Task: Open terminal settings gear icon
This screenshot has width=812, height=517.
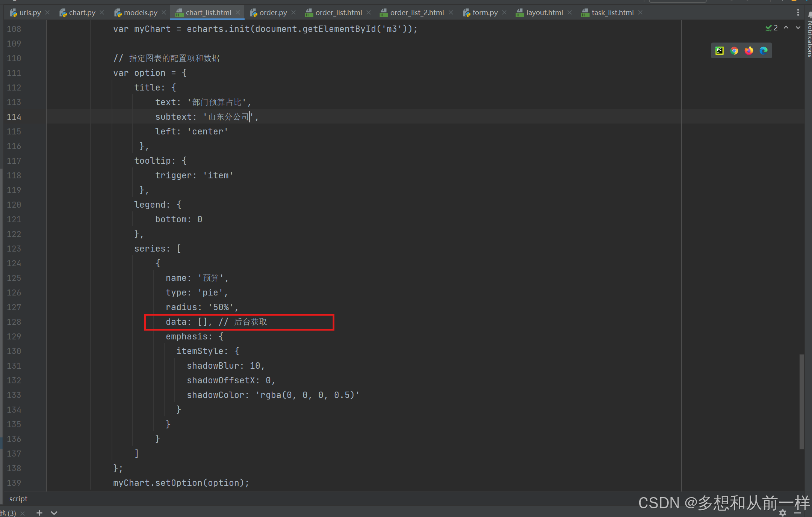Action: (x=783, y=512)
